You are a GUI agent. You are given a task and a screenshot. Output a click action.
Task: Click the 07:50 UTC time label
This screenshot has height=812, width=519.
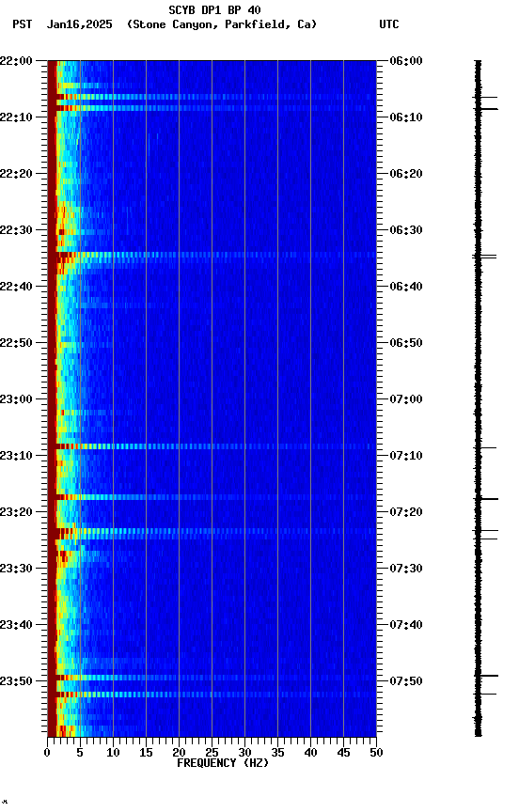pos(406,681)
